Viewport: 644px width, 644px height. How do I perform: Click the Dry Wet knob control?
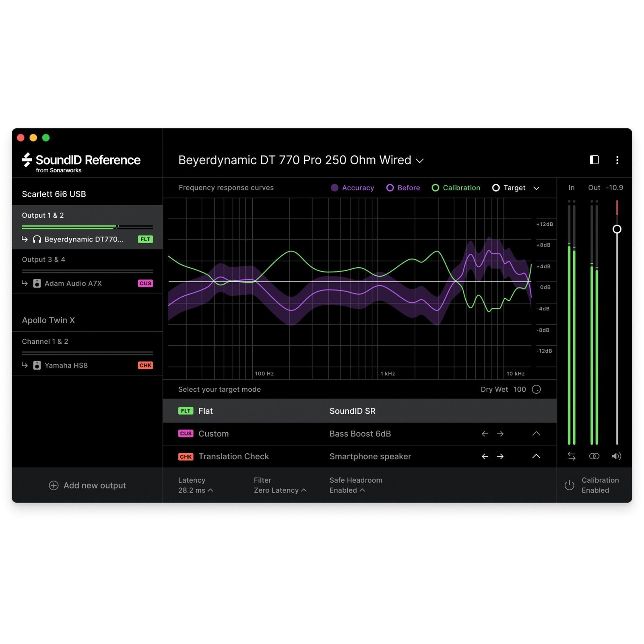click(536, 389)
